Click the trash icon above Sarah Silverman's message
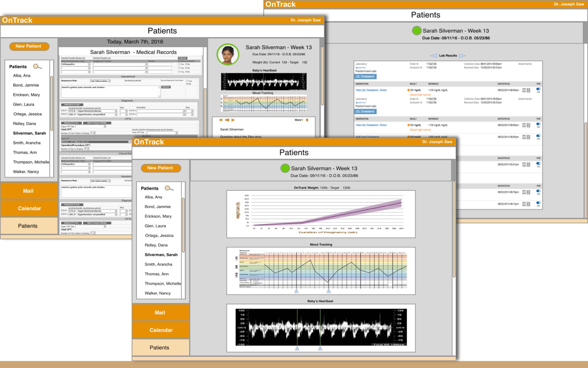 307,120
